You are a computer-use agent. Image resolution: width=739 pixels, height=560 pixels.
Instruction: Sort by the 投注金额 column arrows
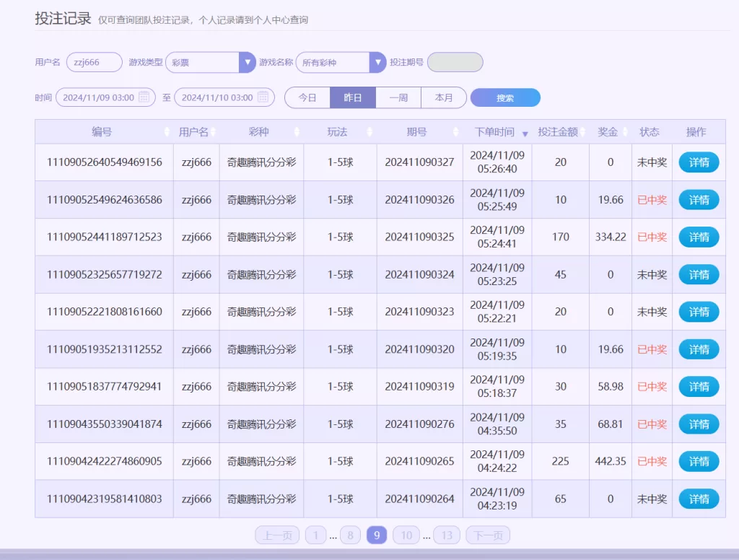(x=583, y=132)
